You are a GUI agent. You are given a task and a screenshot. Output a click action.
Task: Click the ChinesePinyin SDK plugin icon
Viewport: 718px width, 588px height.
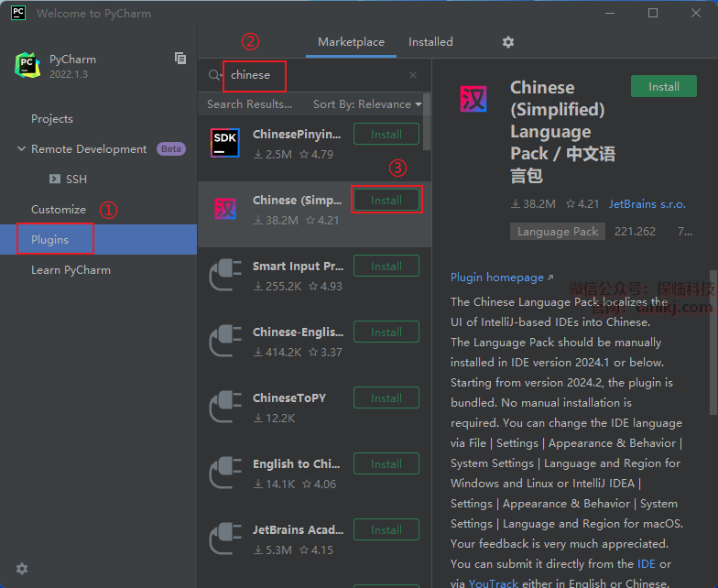pos(225,143)
